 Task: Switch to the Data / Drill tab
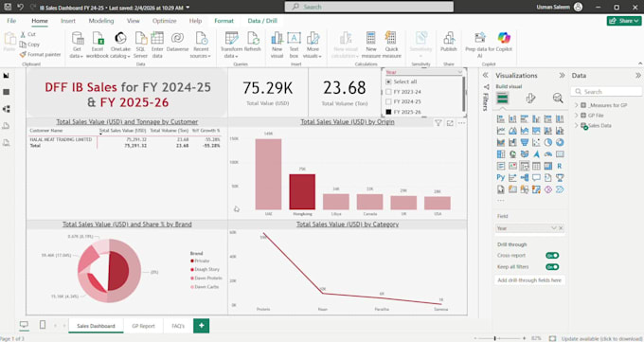[262, 21]
